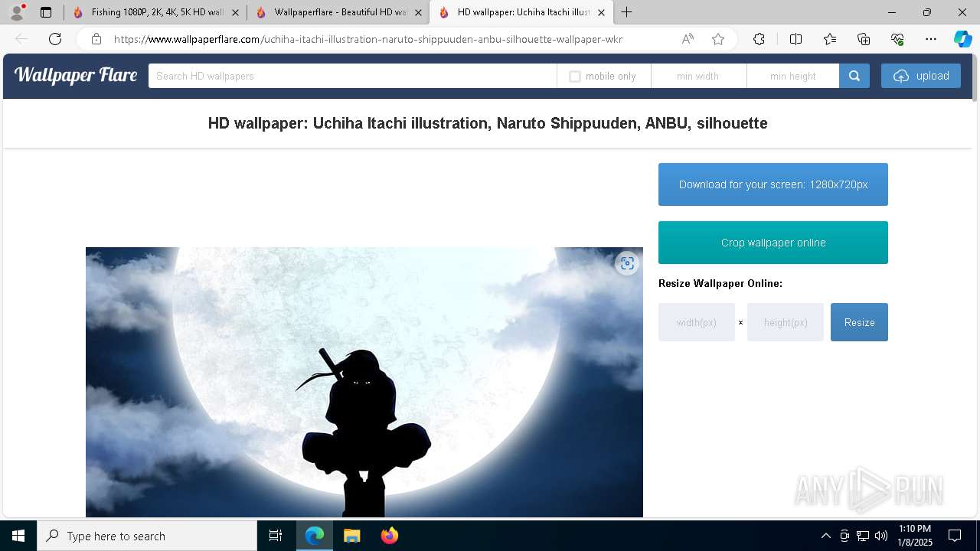This screenshot has height=551, width=980.
Task: Click the min height field
Action: tap(793, 76)
